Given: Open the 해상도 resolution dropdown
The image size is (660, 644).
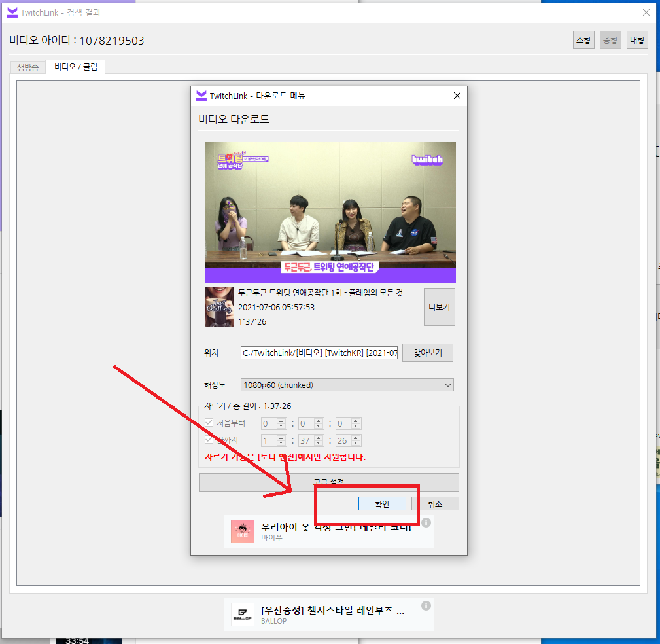Looking at the screenshot, I should click(x=347, y=385).
